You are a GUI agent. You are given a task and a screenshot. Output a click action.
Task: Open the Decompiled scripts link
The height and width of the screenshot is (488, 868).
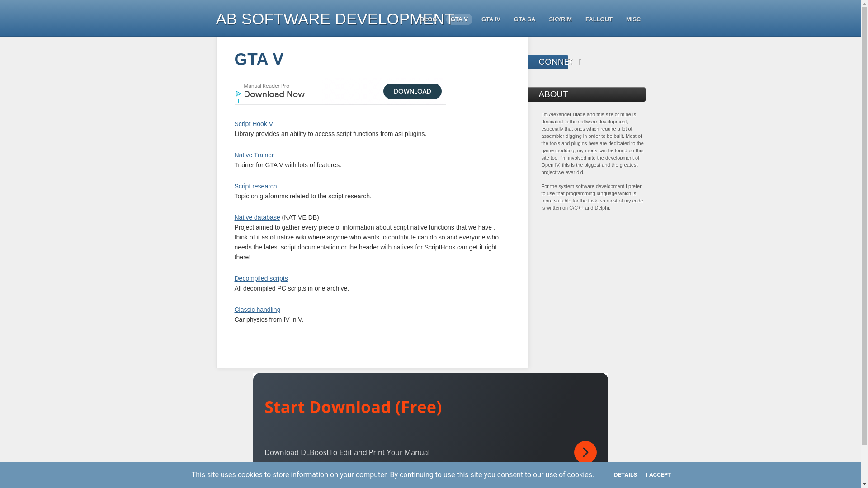(261, 278)
